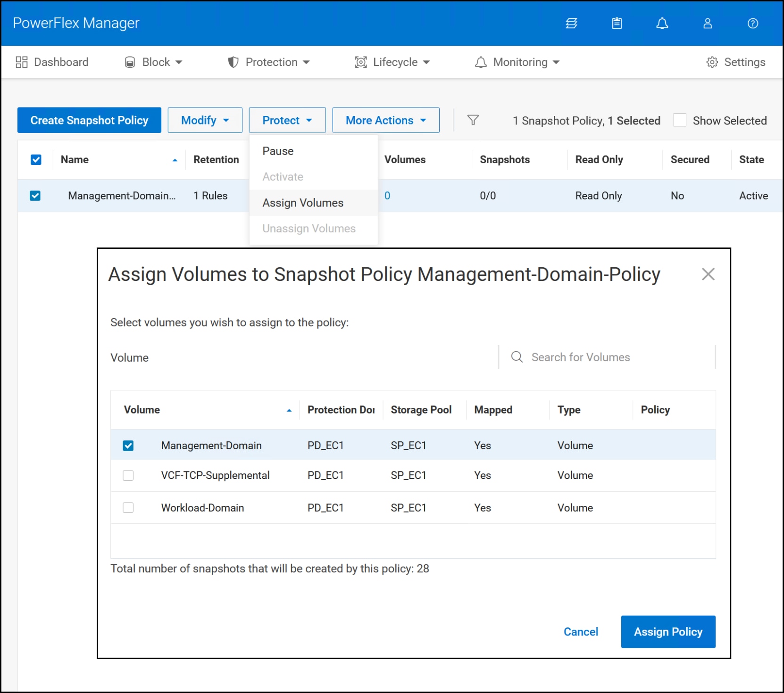784x693 pixels.
Task: Open the user account icon
Action: (x=707, y=23)
